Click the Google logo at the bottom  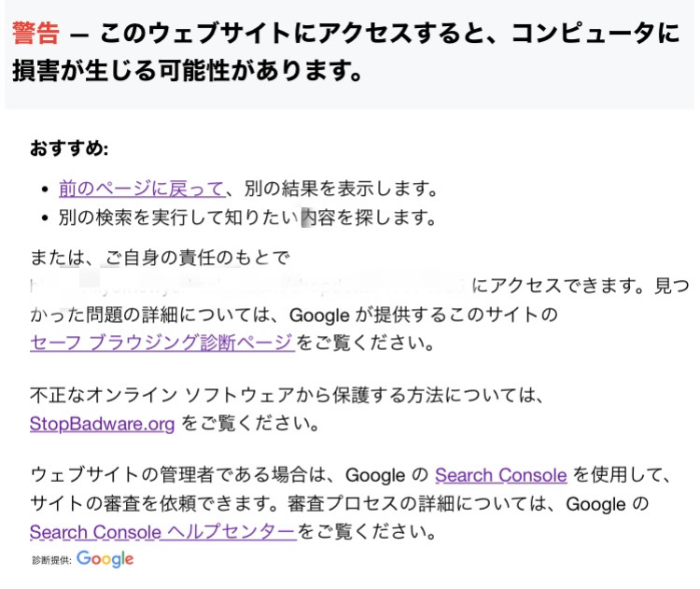pyautogui.click(x=105, y=558)
